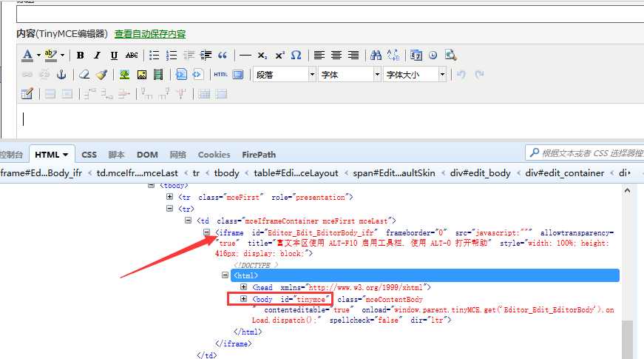This screenshot has width=644, height=359.
Task: Collapse the html node
Action: 225,275
